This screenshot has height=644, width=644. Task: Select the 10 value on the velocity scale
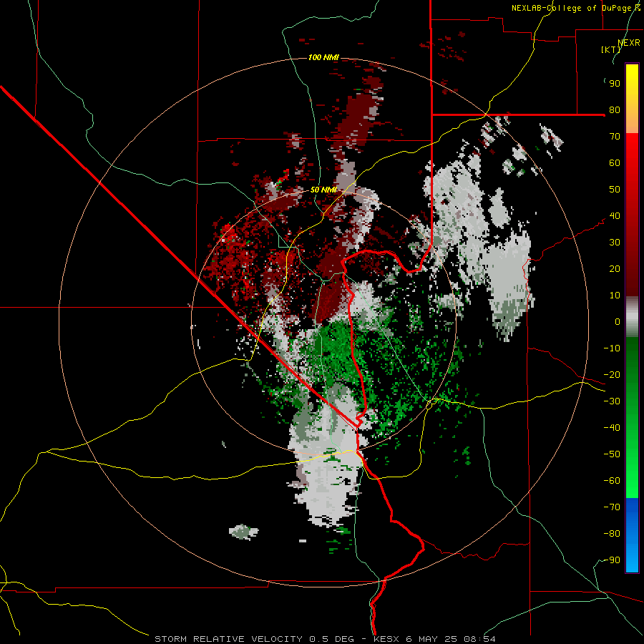point(615,296)
